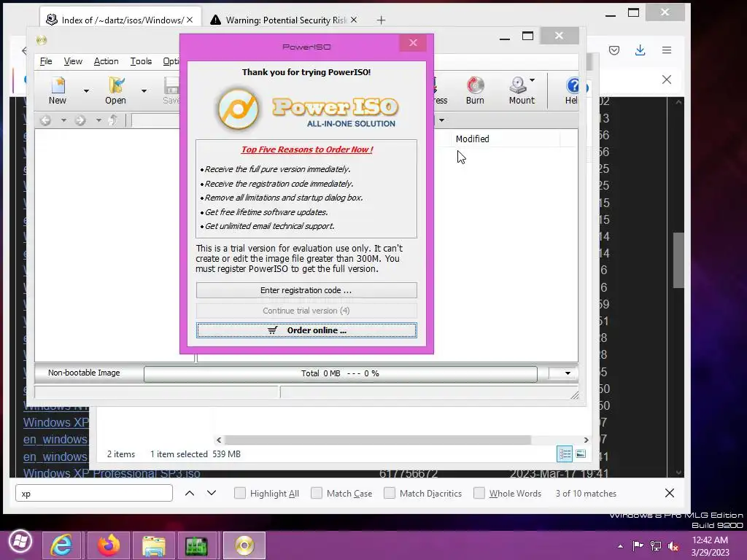Enable Whole Words checkbox
This screenshot has width=747, height=560.
click(479, 493)
